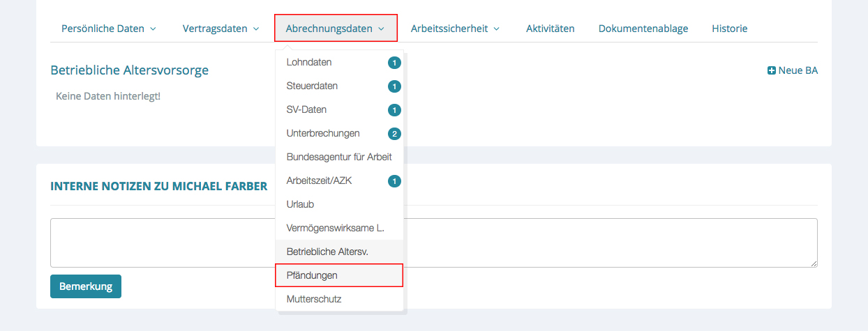Viewport: 868px width, 331px height.
Task: Open the SV-Daten menu entry
Action: (x=306, y=110)
